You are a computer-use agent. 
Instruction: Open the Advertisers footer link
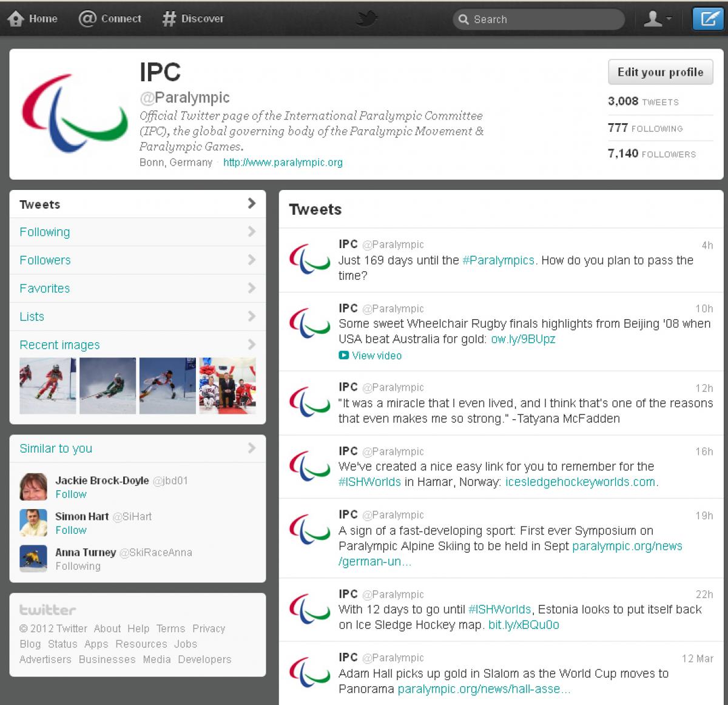(45, 659)
